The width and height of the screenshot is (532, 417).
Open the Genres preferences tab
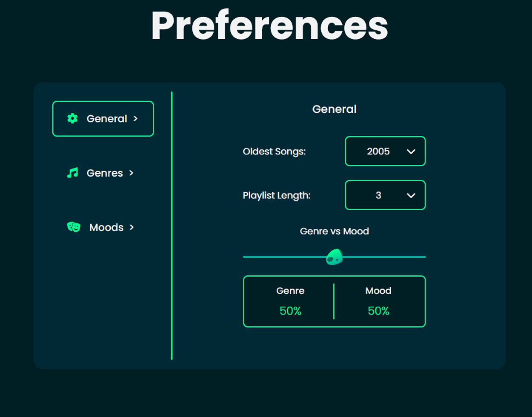(x=105, y=173)
